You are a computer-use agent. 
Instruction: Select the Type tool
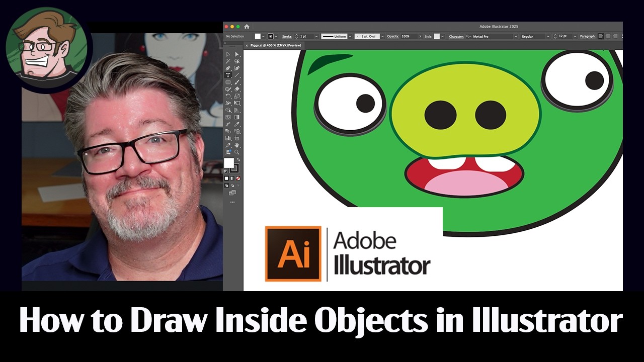[x=228, y=75]
